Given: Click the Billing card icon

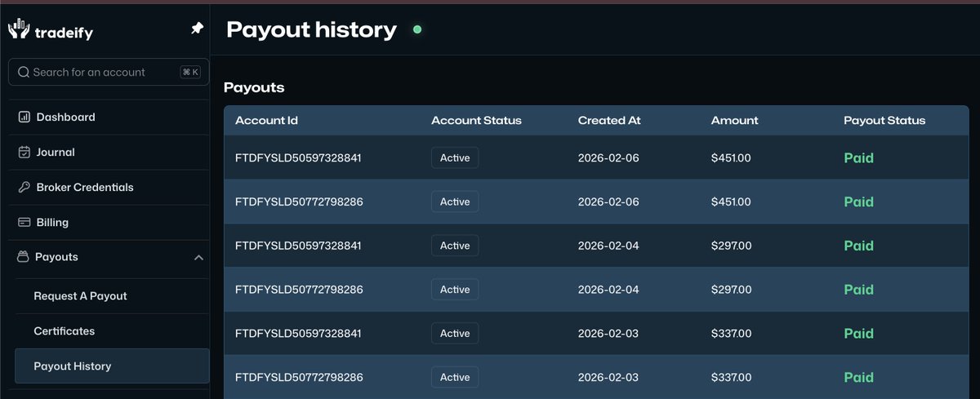Looking at the screenshot, I should pos(24,222).
